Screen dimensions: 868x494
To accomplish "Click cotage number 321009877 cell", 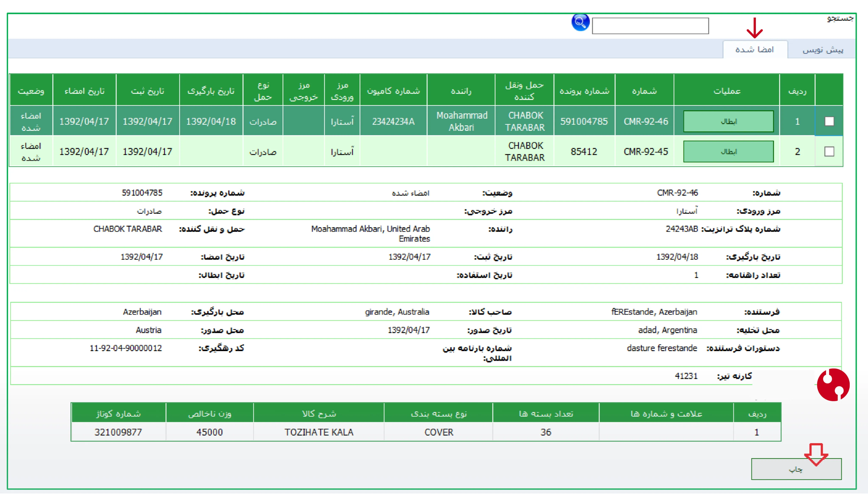I will click(118, 432).
